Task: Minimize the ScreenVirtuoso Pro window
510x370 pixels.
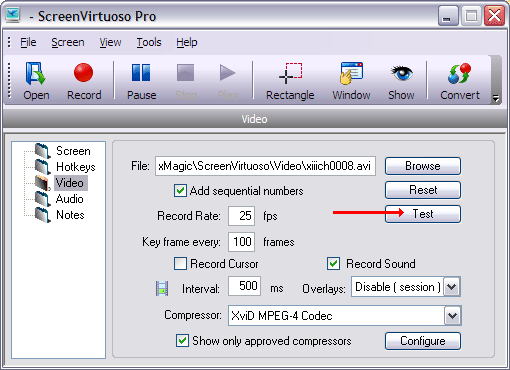Action: 448,16
